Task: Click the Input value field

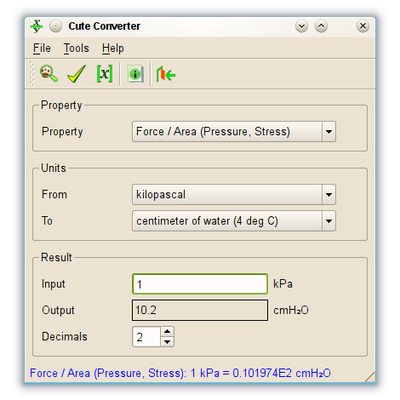Action: pyautogui.click(x=200, y=284)
